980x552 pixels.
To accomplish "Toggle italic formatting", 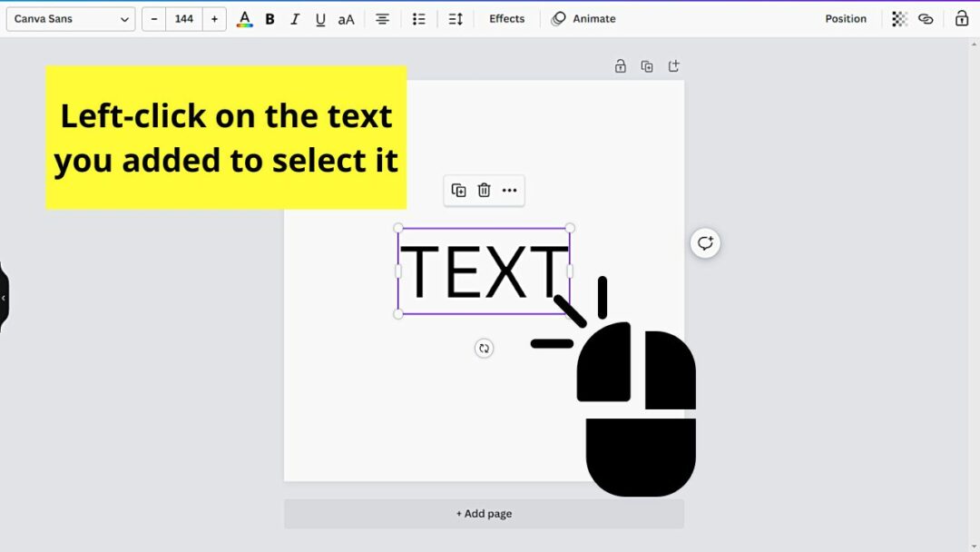I will pyautogui.click(x=295, y=18).
